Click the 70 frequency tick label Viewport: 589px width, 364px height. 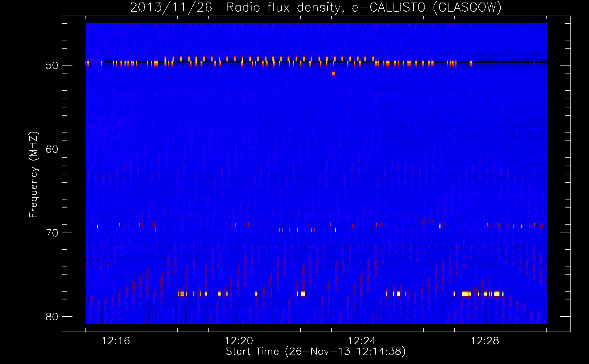pos(52,233)
